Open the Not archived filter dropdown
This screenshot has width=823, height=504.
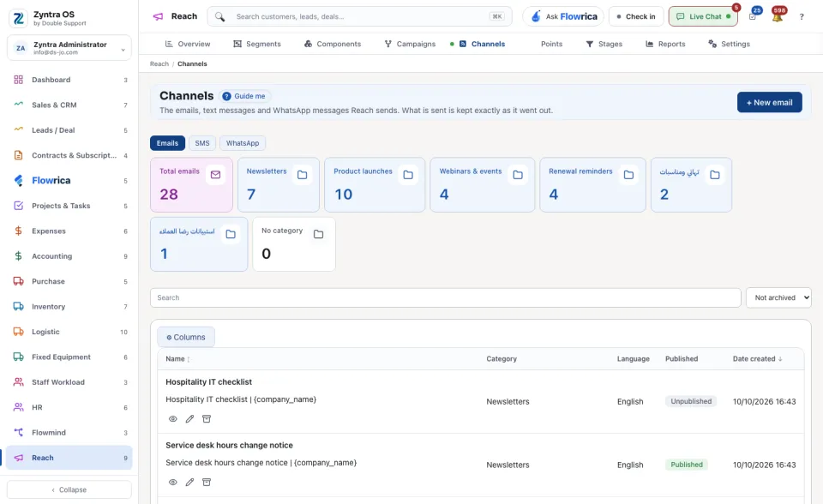pos(778,297)
